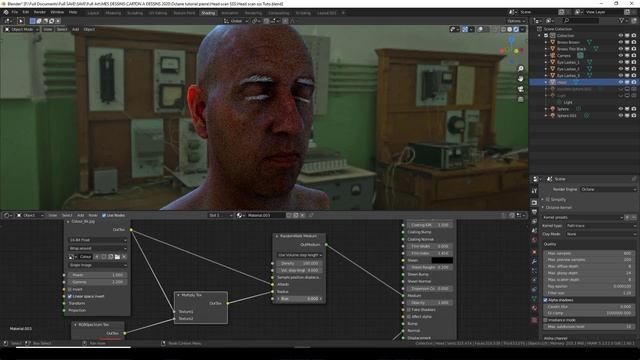Screen dimensions: 640x360
Task: Open the viewport Object menu
Action: click(89, 29)
